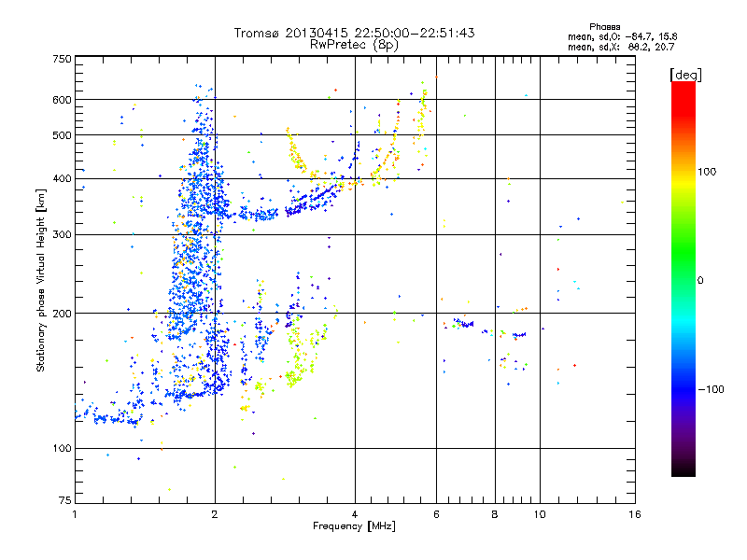The height and width of the screenshot is (560, 747).
Task: Click the title "Tromsø 20130415 22:50:00-22:51:43"
Action: (354, 33)
